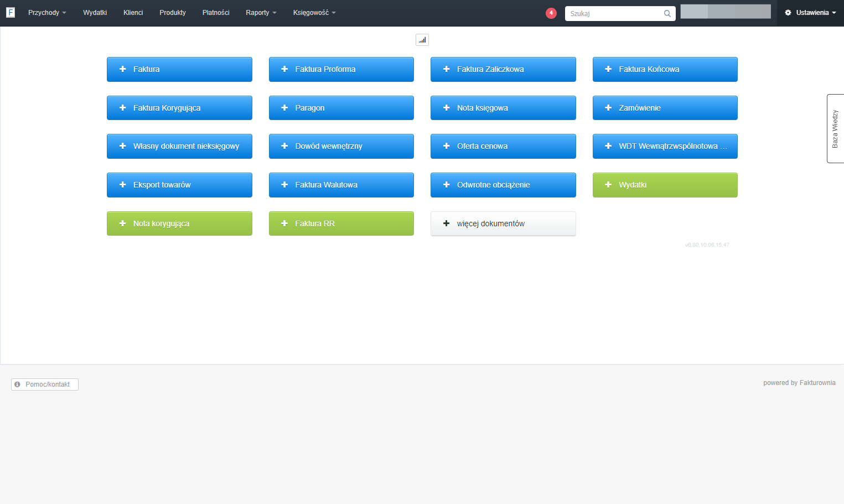The height and width of the screenshot is (504, 844).
Task: Expand the Raporty dropdown menu
Action: pos(261,13)
